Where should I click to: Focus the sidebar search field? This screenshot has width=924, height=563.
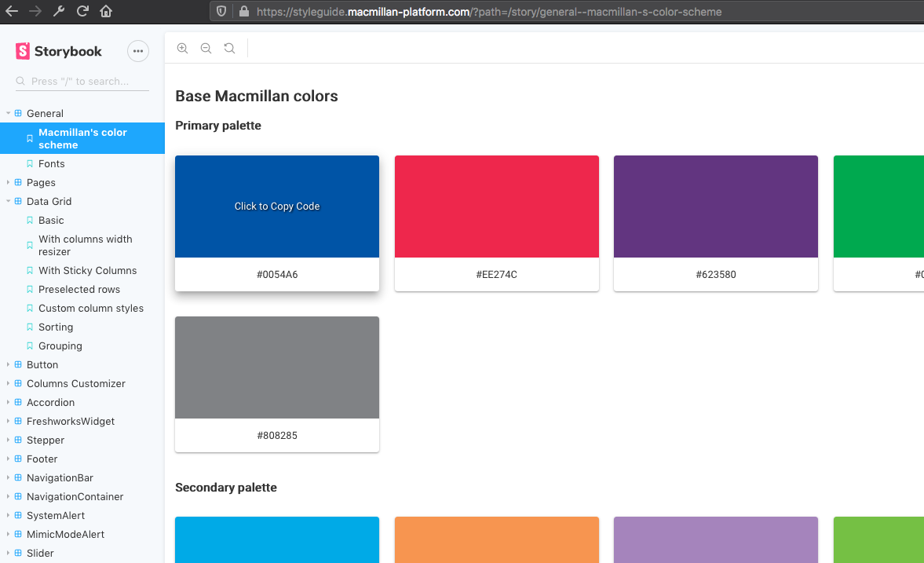tap(82, 82)
